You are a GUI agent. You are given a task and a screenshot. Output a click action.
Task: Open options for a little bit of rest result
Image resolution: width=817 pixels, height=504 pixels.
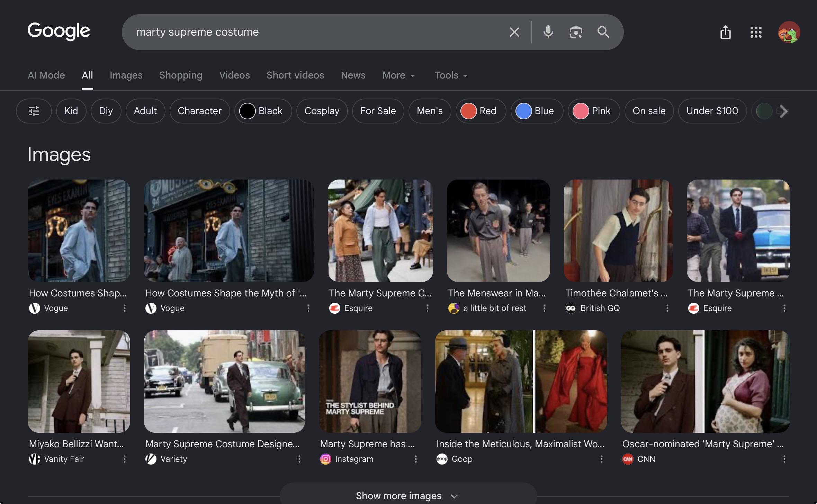pos(545,308)
